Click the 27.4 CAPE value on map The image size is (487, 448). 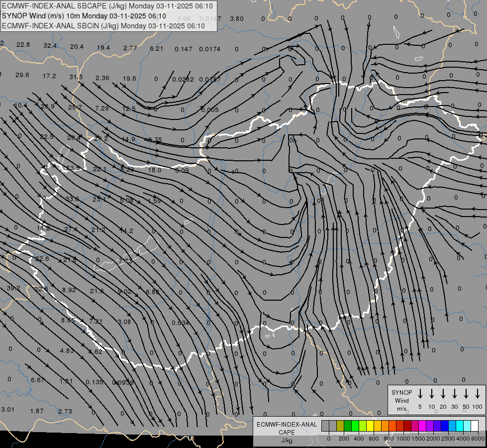[x=71, y=229]
